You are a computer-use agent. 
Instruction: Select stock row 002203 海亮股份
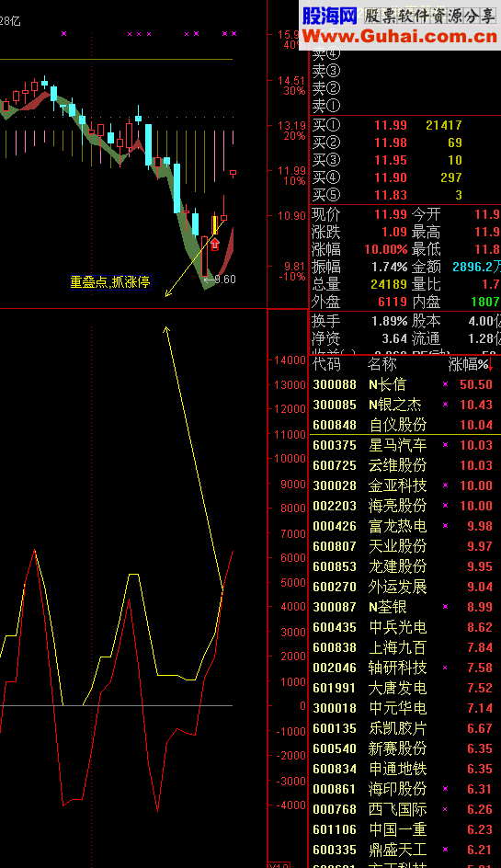[x=404, y=506]
